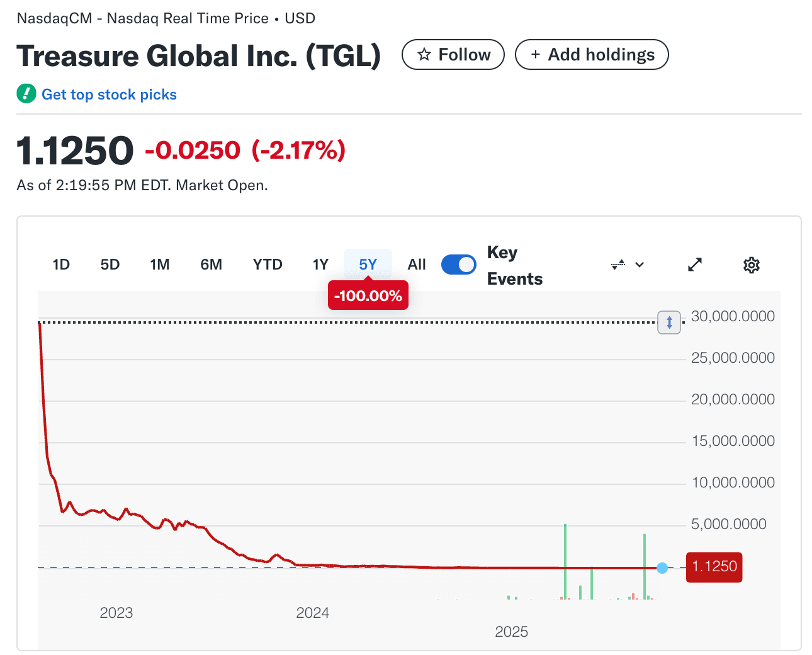Select the 1D time range tab
Viewport: 812px width, 655px height.
point(61,265)
